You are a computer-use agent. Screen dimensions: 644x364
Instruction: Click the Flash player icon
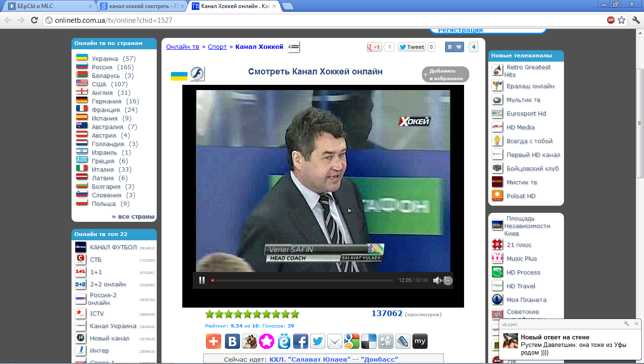coord(197,74)
